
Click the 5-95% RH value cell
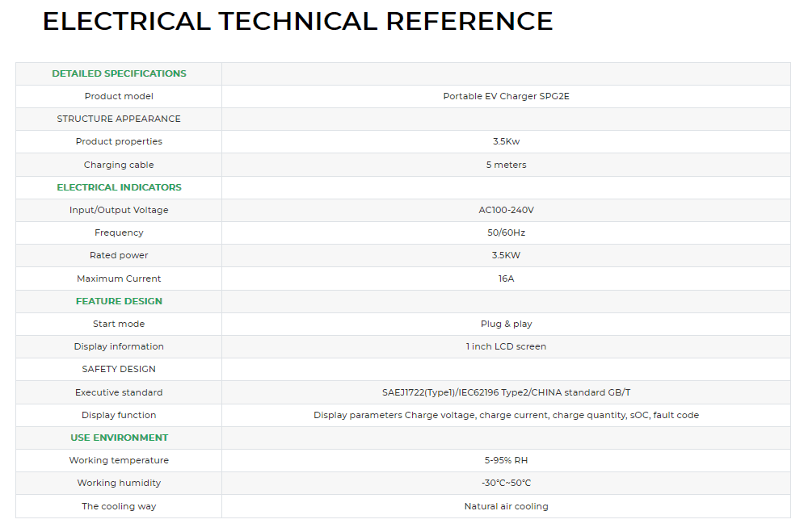tap(506, 460)
